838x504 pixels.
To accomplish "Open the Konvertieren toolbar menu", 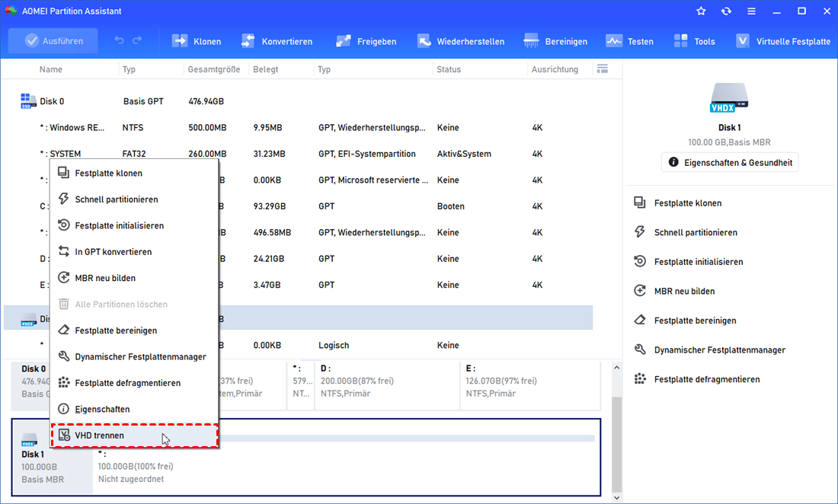I will point(277,41).
